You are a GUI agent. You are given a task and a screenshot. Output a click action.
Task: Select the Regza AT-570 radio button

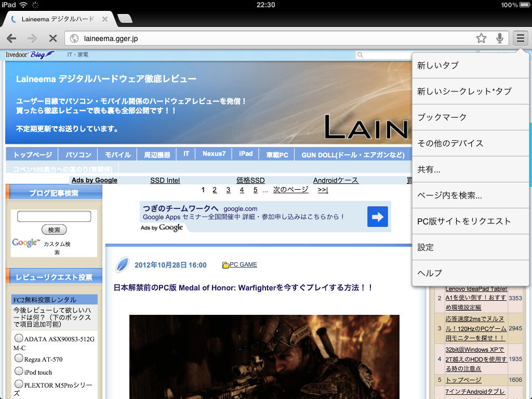(19, 358)
